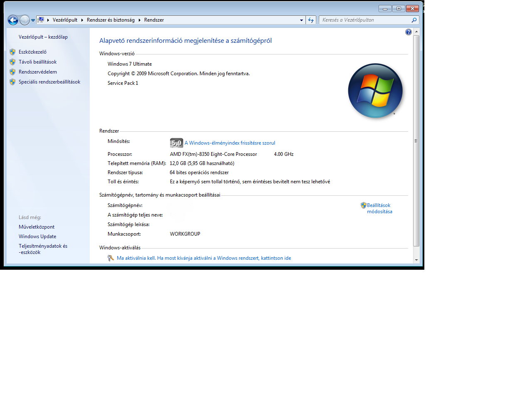Click the 4.00 GHz value

pyautogui.click(x=284, y=154)
